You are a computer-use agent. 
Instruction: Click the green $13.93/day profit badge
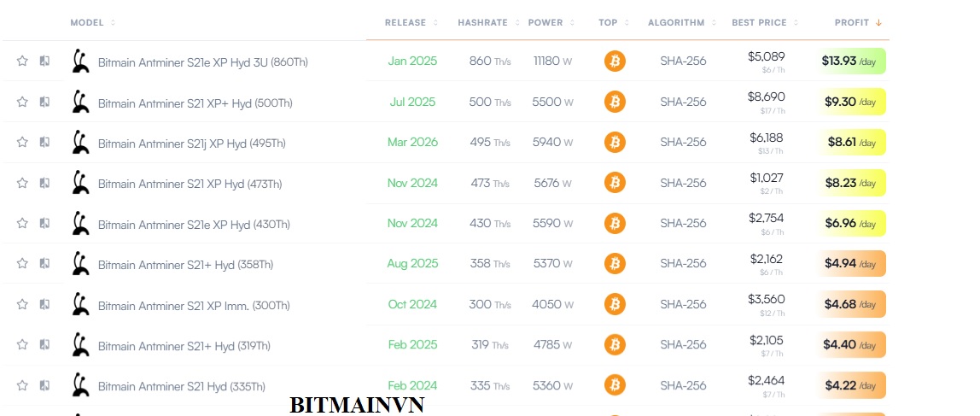[x=852, y=62]
